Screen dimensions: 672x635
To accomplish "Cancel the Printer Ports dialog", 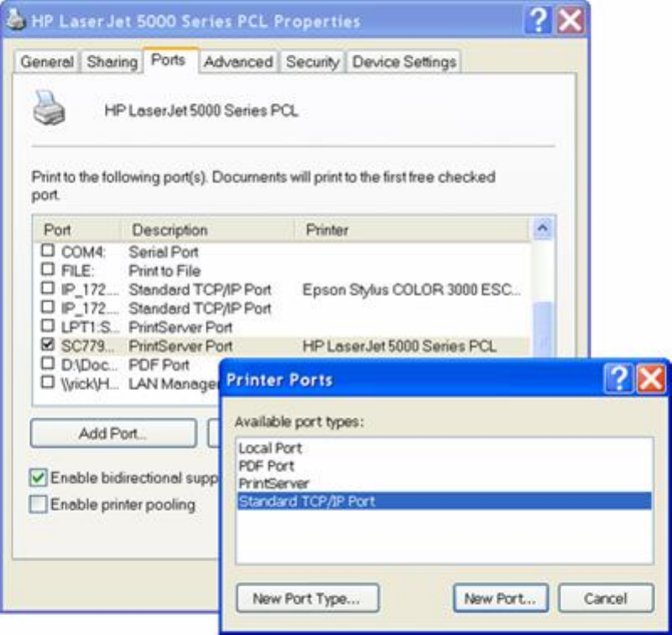I will click(606, 598).
